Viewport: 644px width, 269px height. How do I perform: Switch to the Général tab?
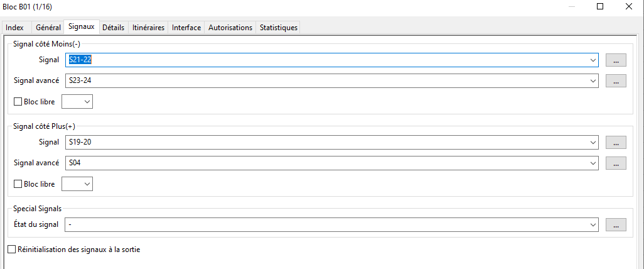coord(48,28)
